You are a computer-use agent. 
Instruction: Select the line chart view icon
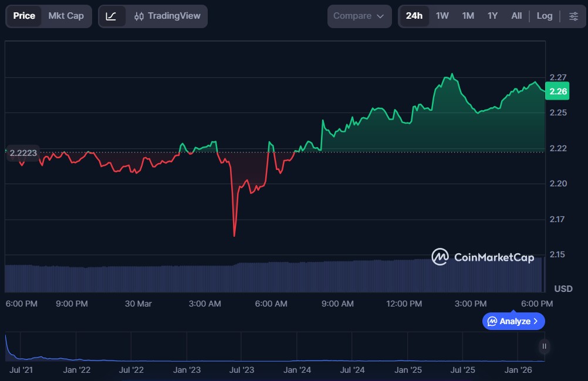point(111,16)
